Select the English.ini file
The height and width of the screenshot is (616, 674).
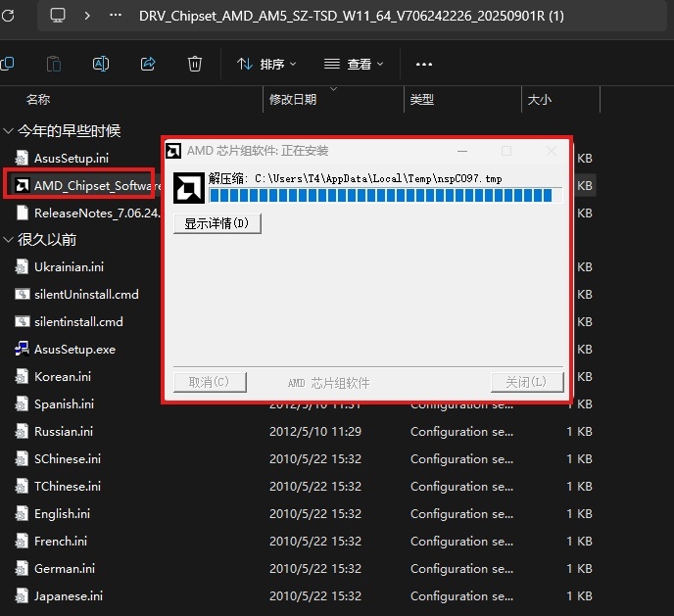[63, 514]
